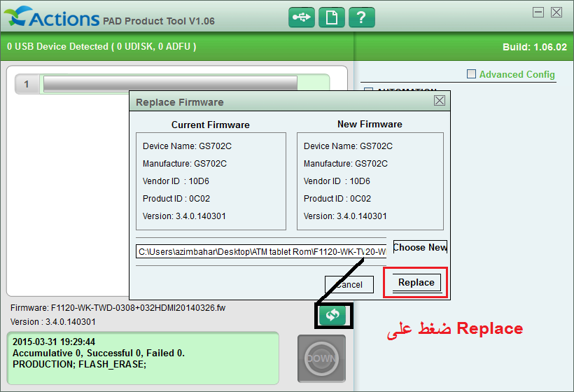
Task: Click the 'Build: 1.06.02' text
Action: (x=535, y=47)
